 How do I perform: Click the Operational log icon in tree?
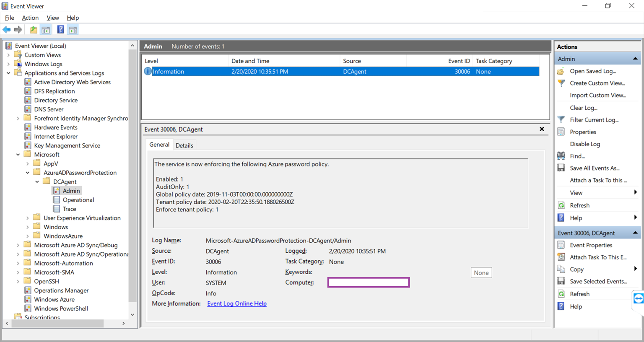tap(57, 200)
